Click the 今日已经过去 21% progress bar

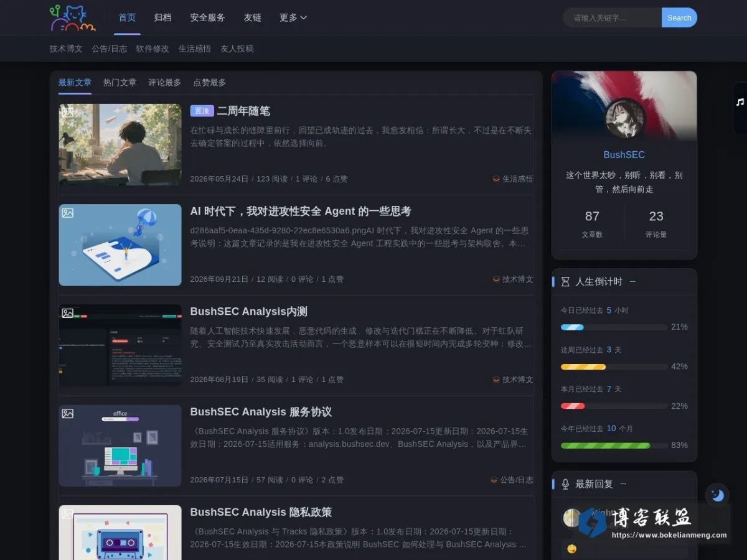[x=614, y=327]
